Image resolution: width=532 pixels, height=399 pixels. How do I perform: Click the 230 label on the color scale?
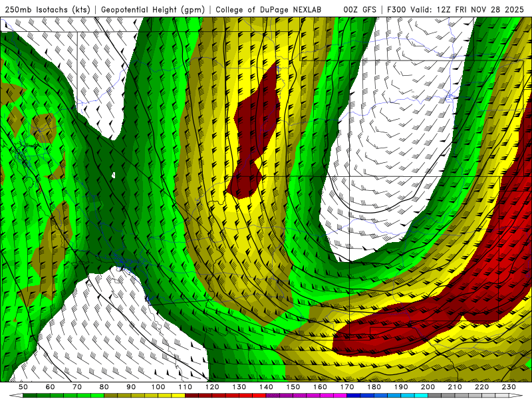pyautogui.click(x=509, y=387)
